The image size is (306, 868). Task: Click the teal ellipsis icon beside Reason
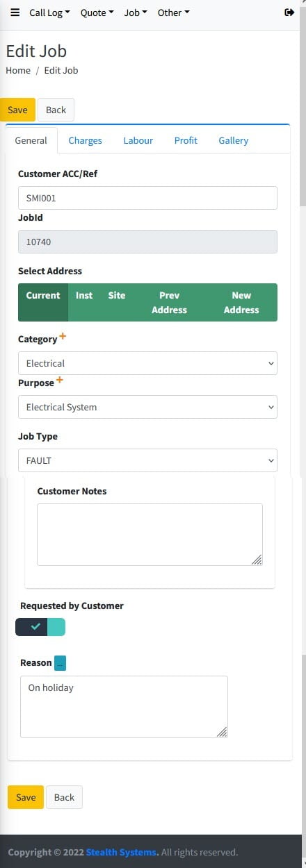coord(60,663)
